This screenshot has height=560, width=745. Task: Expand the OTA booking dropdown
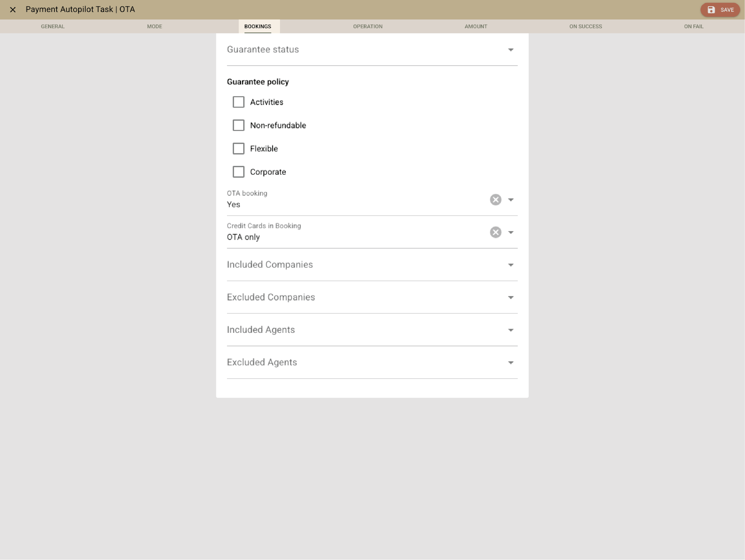point(511,200)
